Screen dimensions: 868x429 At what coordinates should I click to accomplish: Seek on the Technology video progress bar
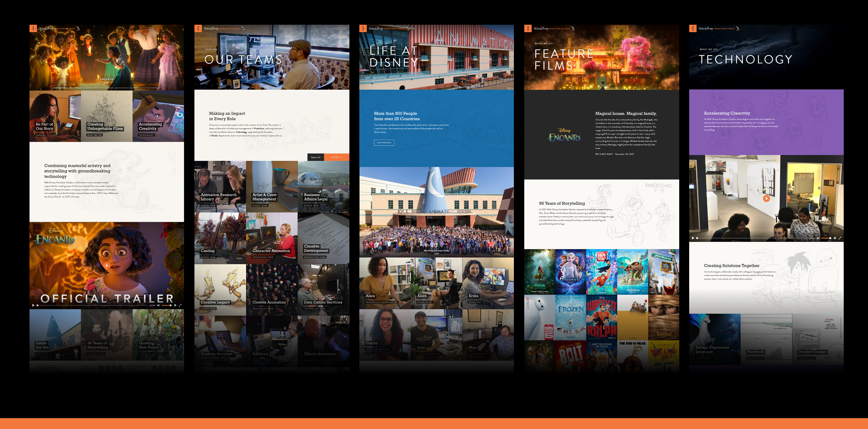click(x=752, y=238)
